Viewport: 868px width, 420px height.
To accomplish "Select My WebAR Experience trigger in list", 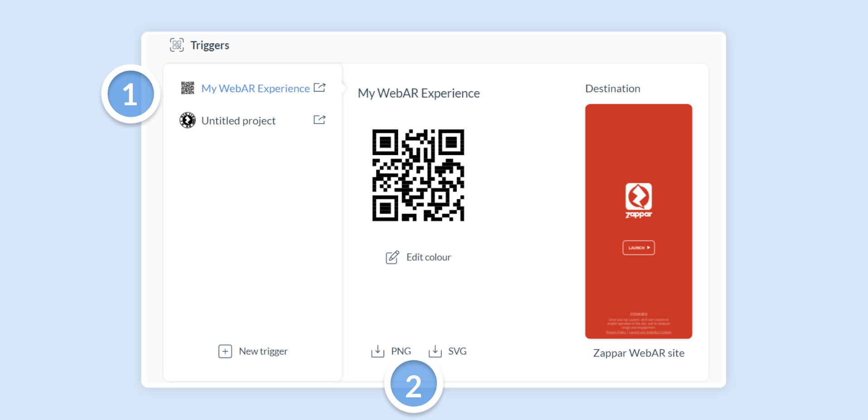I will [x=256, y=88].
